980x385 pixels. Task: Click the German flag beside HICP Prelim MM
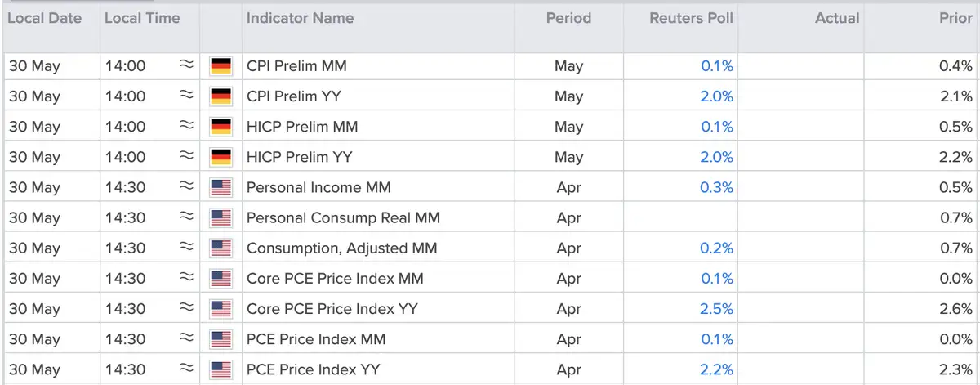[220, 127]
